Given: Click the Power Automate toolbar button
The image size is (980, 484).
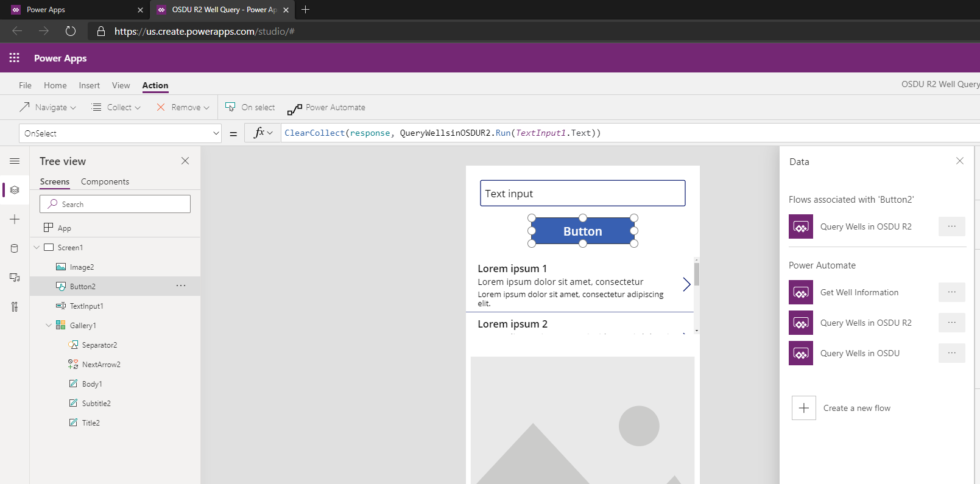Looking at the screenshot, I should point(326,108).
